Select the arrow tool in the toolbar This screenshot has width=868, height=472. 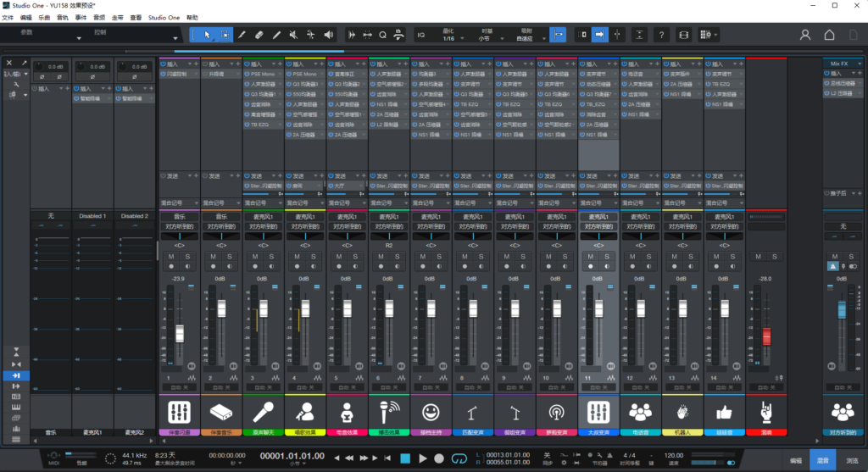click(x=207, y=35)
